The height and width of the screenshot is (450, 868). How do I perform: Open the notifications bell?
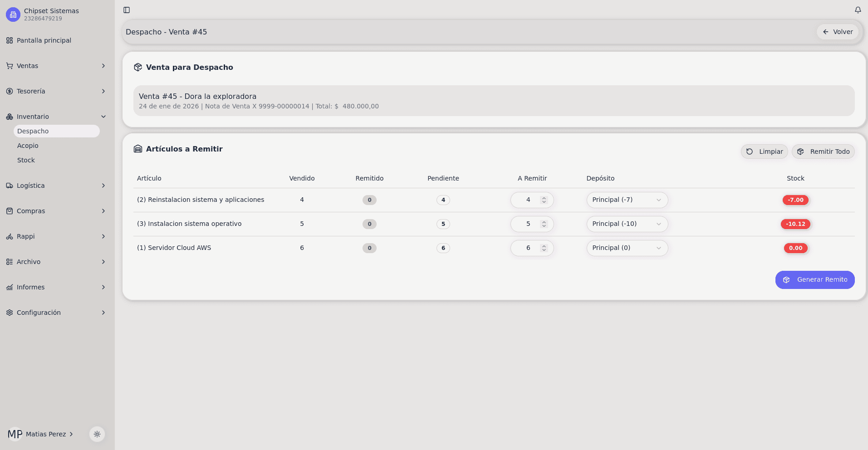point(858,10)
